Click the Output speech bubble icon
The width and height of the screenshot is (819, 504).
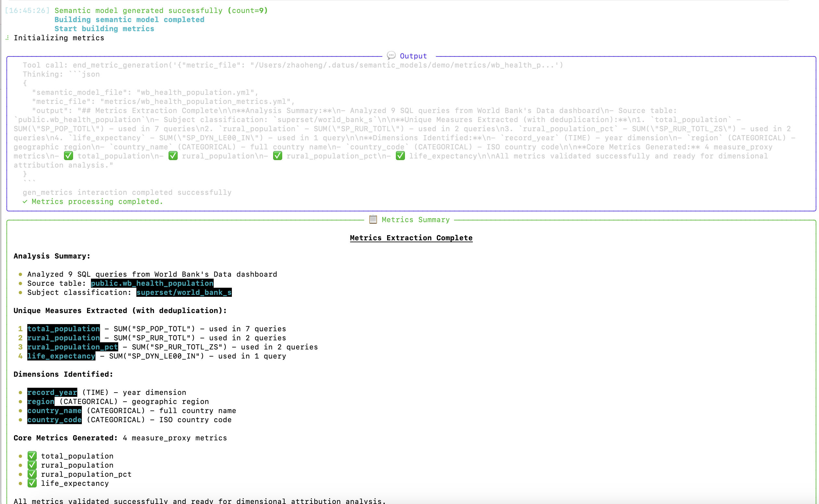391,56
